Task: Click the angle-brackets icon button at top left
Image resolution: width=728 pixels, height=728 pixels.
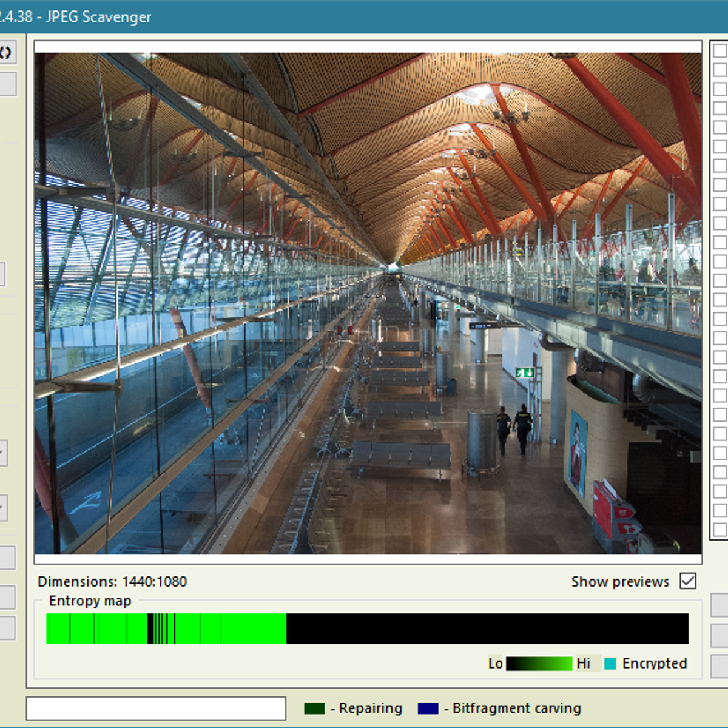Action: (6, 53)
